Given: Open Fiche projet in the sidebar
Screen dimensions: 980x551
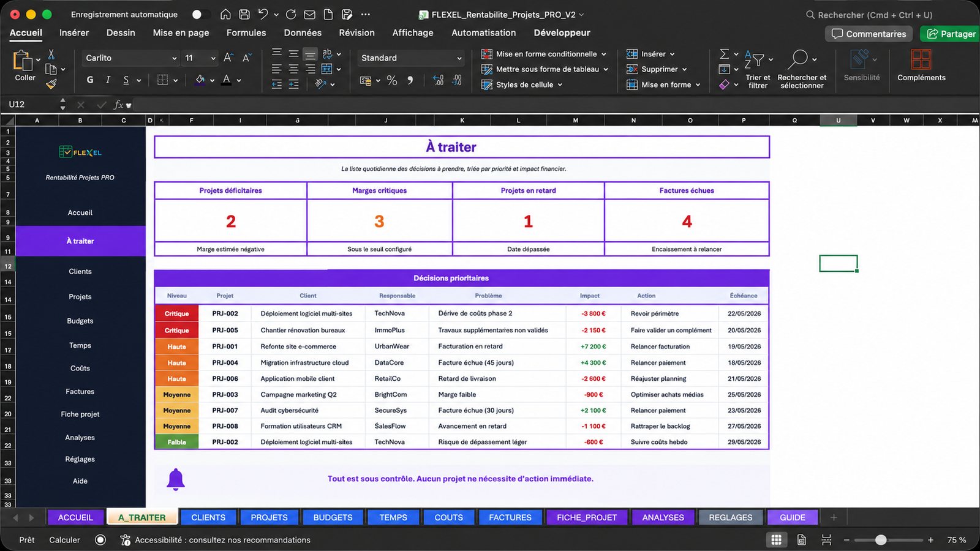Looking at the screenshot, I should click(x=80, y=414).
